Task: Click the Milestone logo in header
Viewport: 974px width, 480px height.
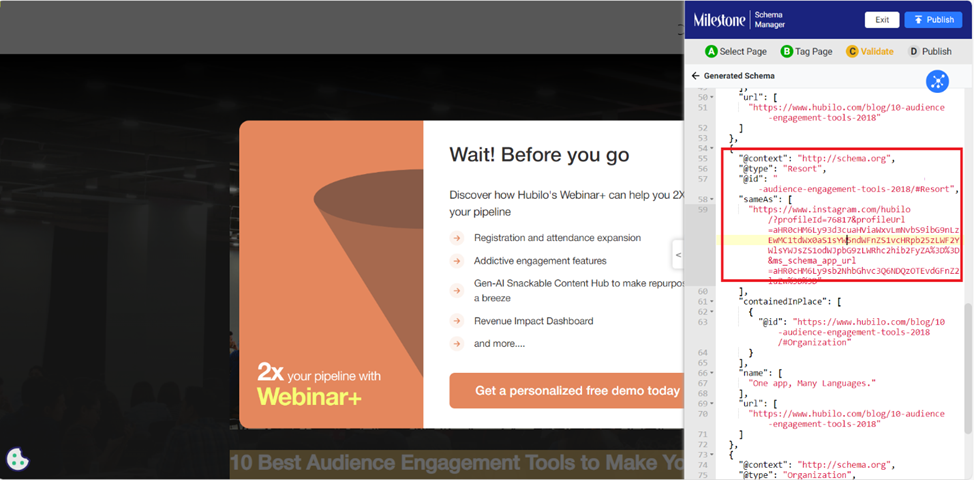Action: (719, 20)
